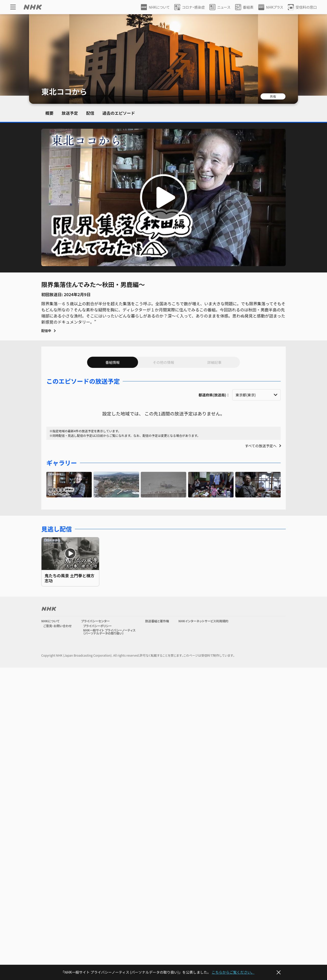This screenshot has height=980, width=327.
Task: Play the main episode video
Action: 163,197
